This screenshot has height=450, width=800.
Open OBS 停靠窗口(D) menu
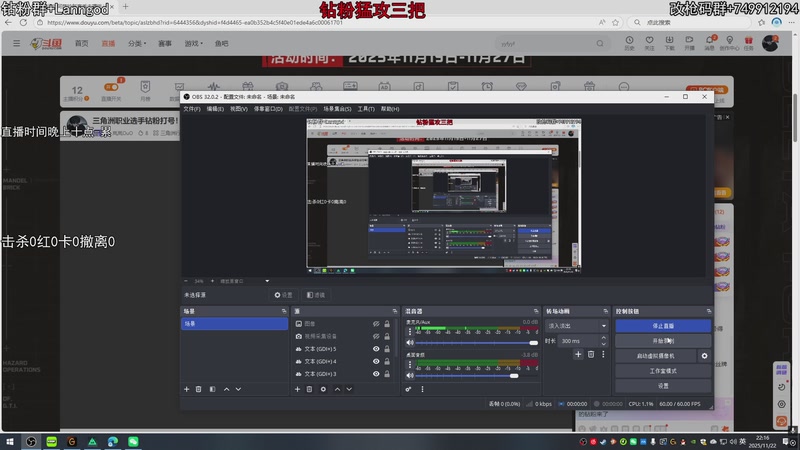point(268,109)
